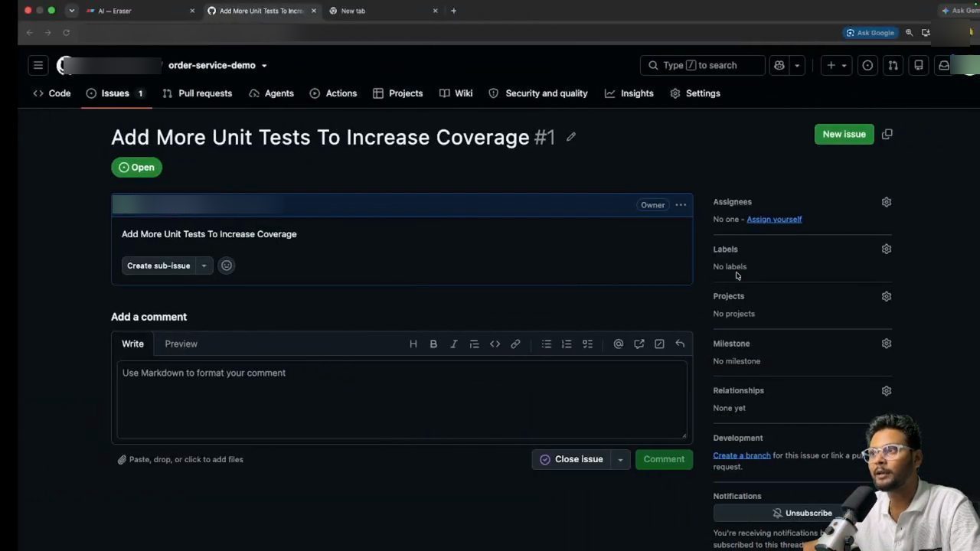Insert code formatting in the comment
This screenshot has height=551, width=980.
pos(495,344)
